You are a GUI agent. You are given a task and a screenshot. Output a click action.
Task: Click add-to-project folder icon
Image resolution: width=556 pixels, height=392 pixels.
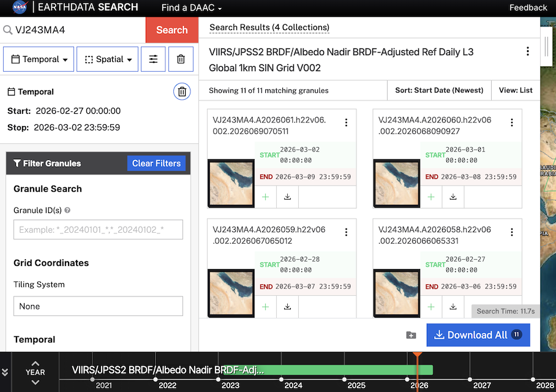tap(411, 335)
